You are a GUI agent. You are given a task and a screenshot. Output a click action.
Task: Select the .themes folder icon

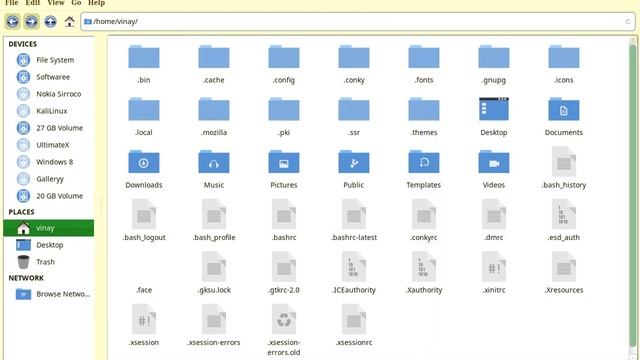[x=424, y=109]
